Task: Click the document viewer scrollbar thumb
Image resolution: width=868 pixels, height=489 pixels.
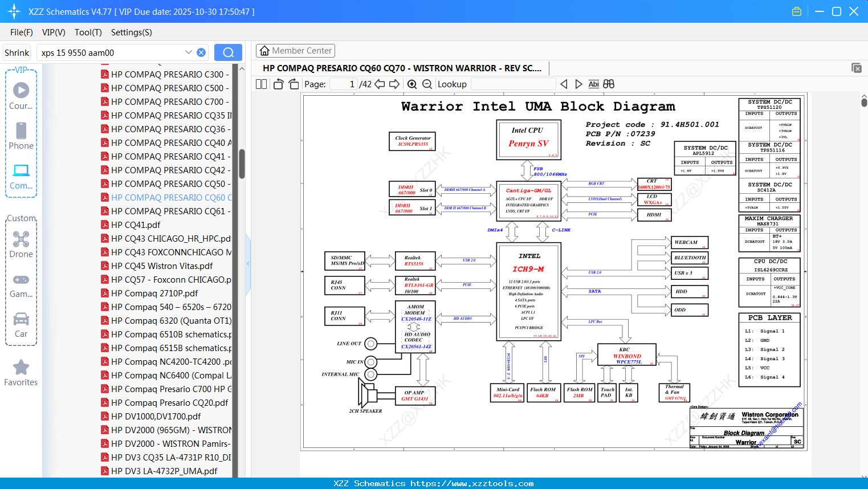Action: coord(864,102)
